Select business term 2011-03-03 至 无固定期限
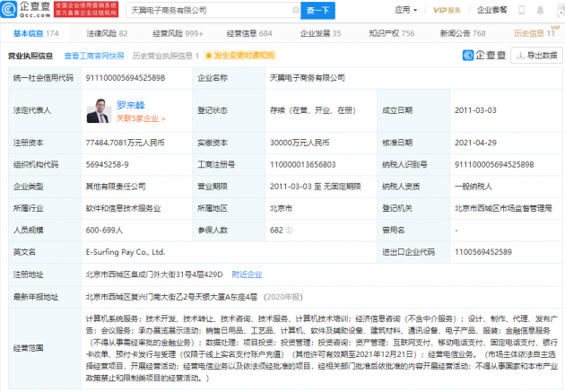 point(316,187)
